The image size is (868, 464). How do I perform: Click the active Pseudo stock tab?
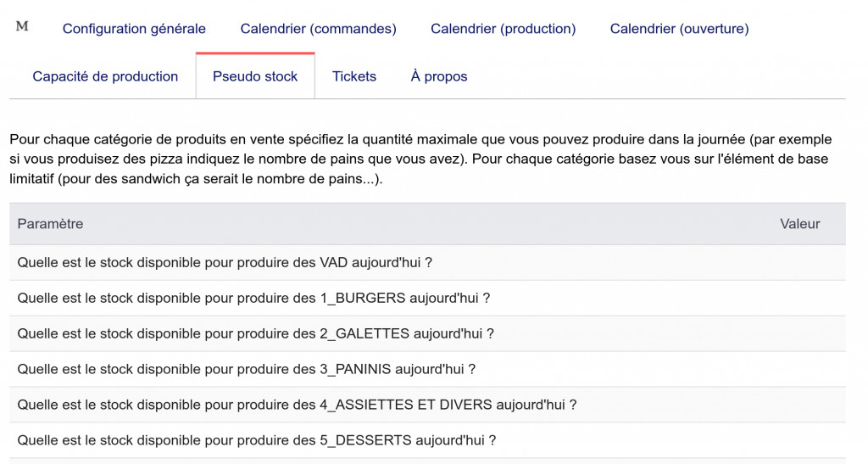point(255,76)
